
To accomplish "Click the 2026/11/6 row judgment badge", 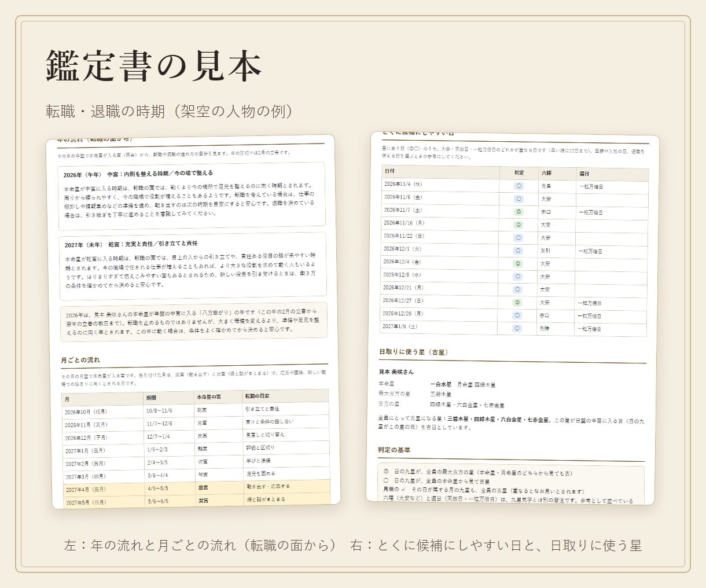I will pyautogui.click(x=519, y=199).
